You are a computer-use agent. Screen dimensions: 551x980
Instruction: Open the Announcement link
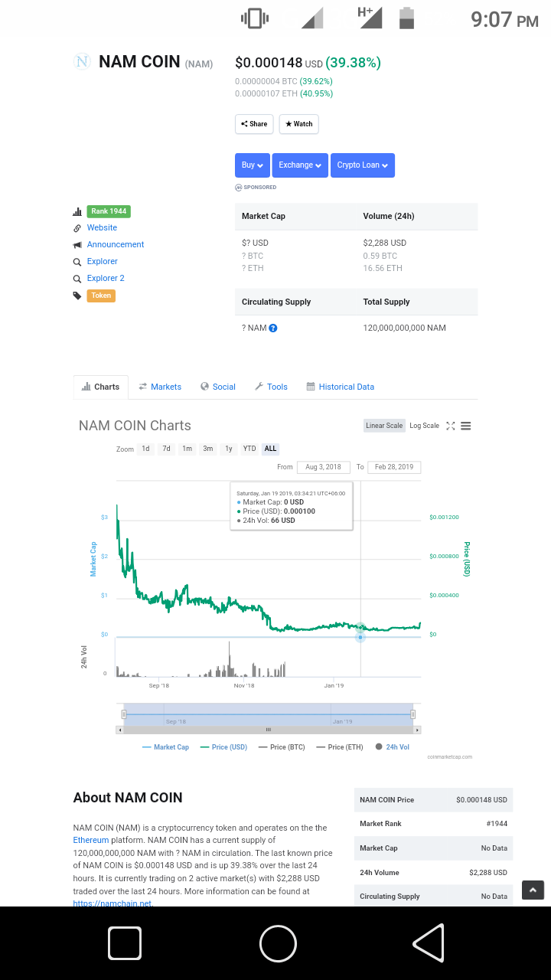pyautogui.click(x=115, y=245)
